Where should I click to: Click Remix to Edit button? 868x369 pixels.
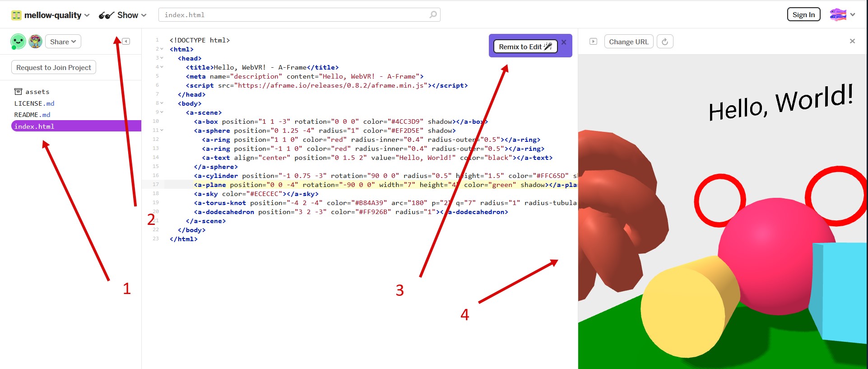click(525, 47)
